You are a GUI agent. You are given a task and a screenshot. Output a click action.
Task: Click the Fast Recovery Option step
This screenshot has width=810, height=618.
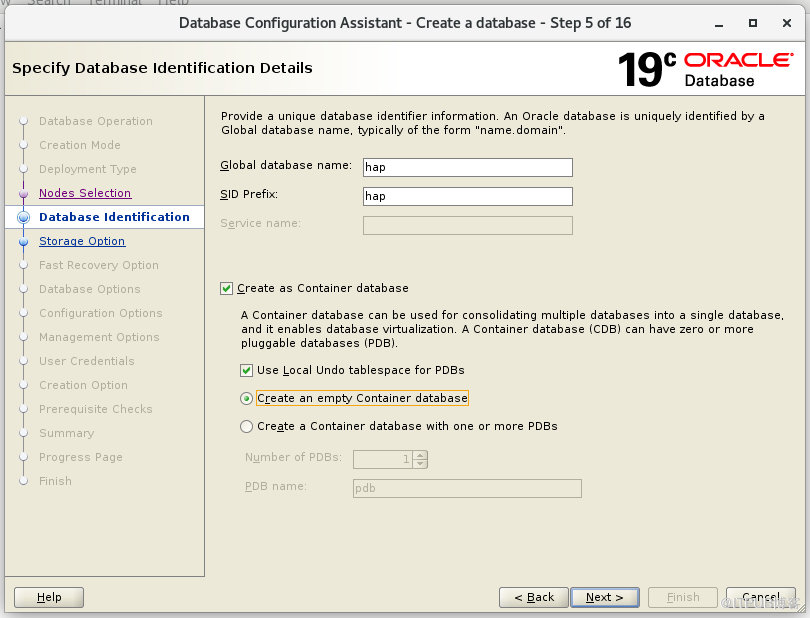point(99,265)
